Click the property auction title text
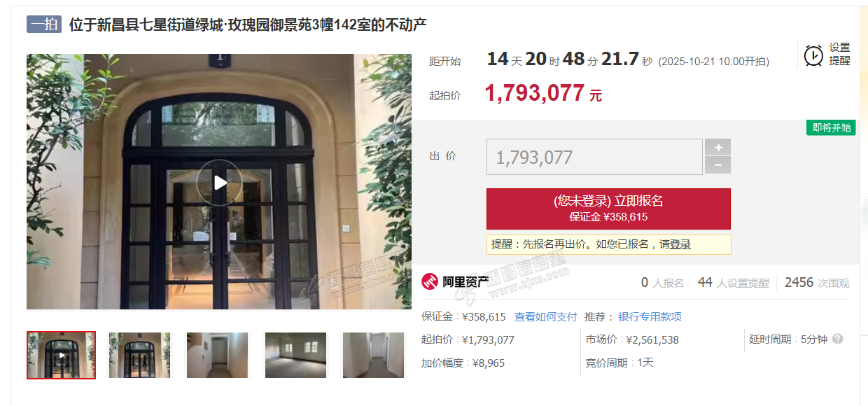 point(248,24)
